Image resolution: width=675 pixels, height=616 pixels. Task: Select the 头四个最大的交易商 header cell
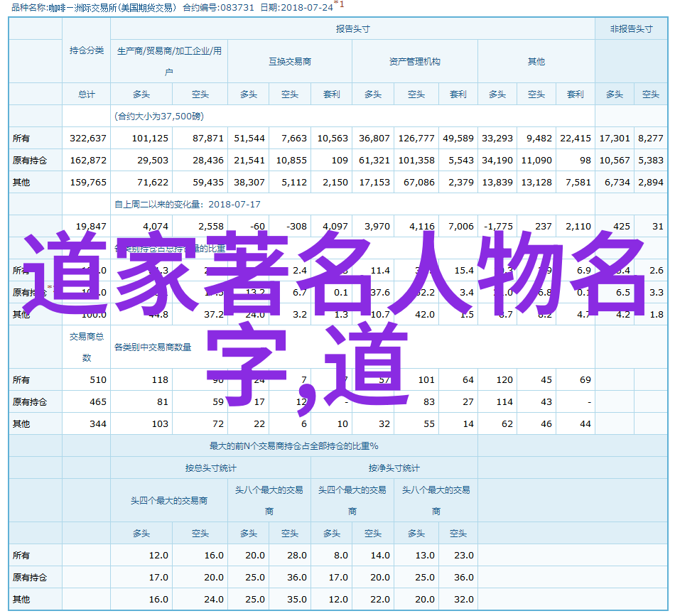[x=168, y=500]
